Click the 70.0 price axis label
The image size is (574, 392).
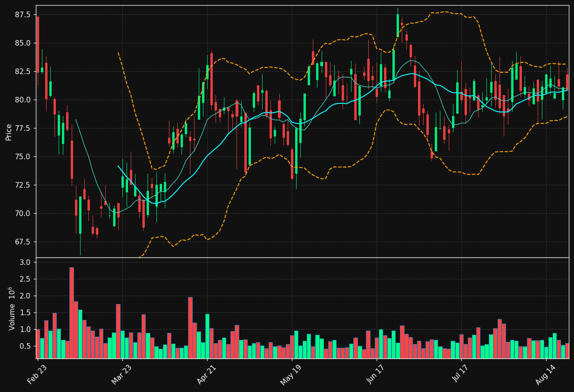(x=23, y=214)
